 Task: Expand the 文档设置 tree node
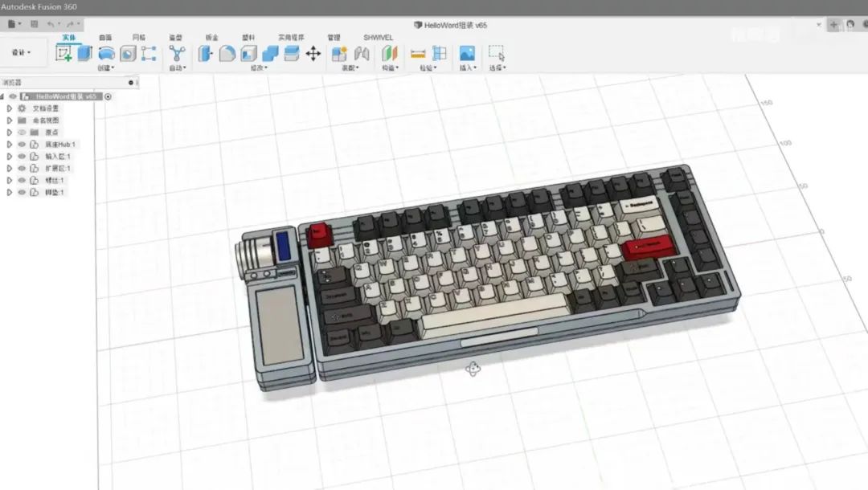[x=9, y=108]
